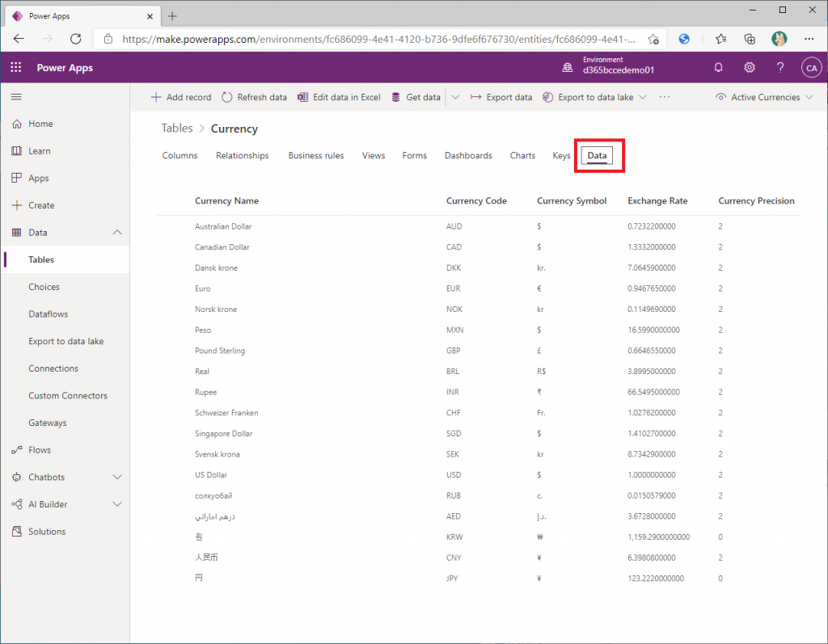Click the Power Apps header title
Image resolution: width=828 pixels, height=644 pixels.
pos(65,68)
